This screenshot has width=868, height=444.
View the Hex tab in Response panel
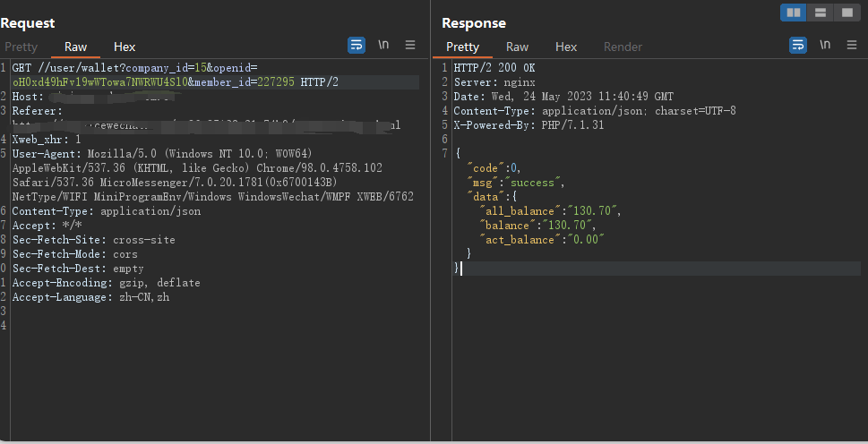pyautogui.click(x=566, y=47)
